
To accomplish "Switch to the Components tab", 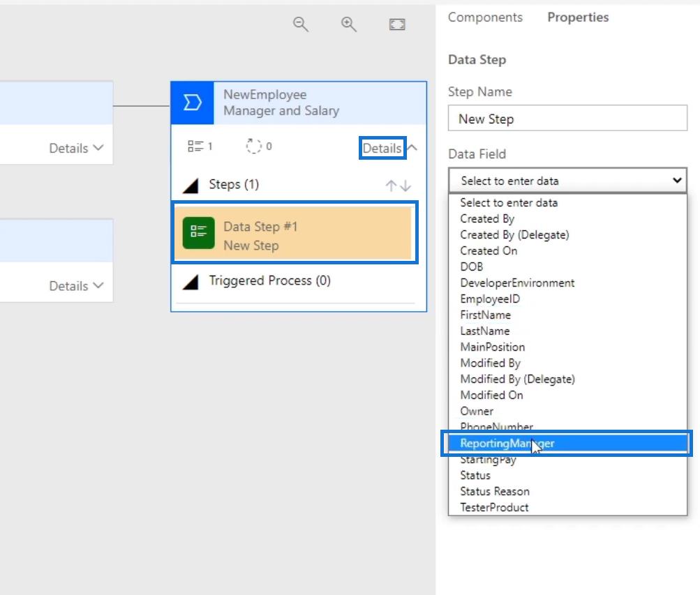I will (x=485, y=17).
